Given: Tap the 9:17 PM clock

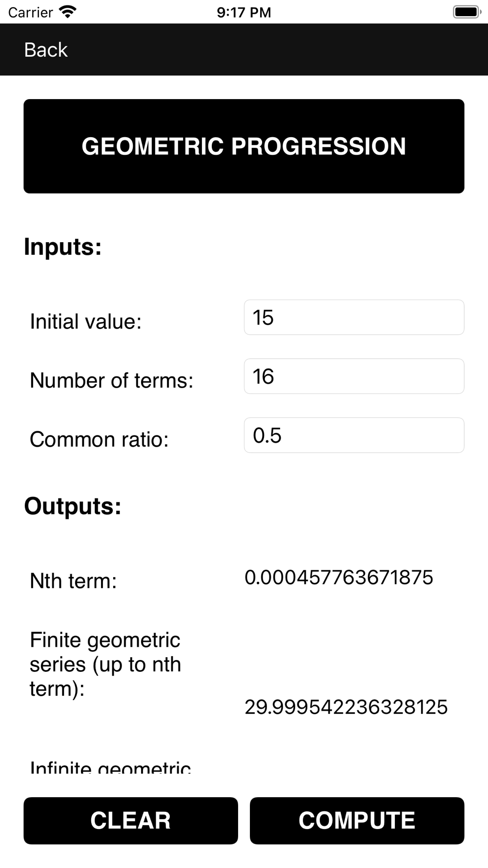Looking at the screenshot, I should [x=244, y=12].
